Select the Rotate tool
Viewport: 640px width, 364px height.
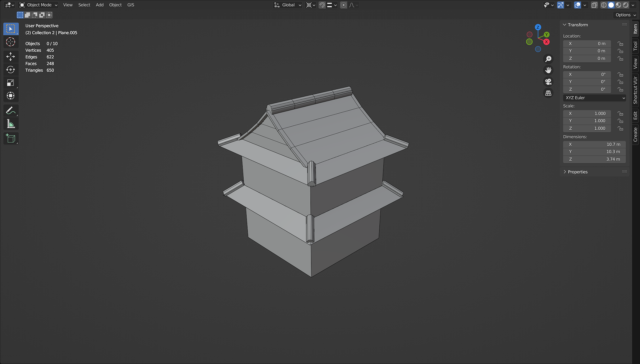tap(11, 69)
